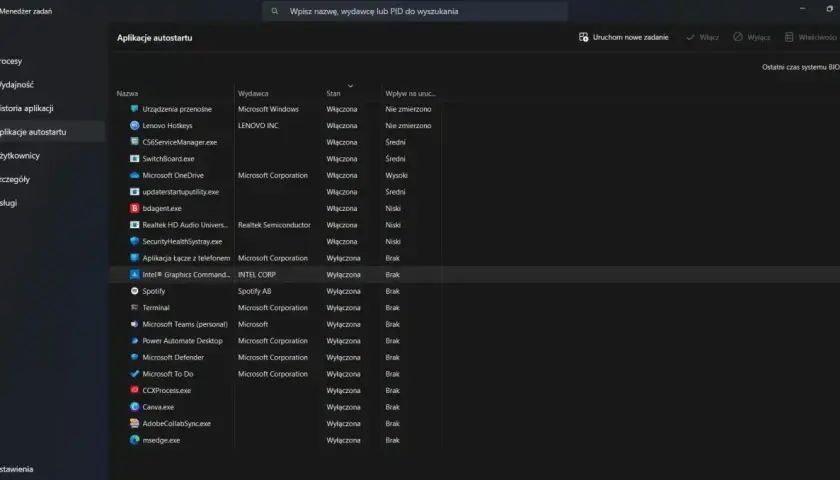Click the Wyłącz button
Screen dimensions: 840x480
point(752,38)
